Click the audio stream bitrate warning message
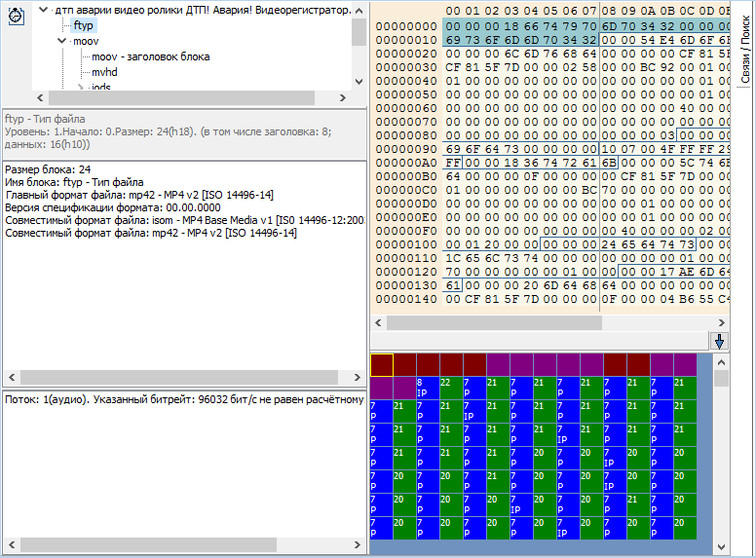The width and height of the screenshot is (756, 558). click(x=185, y=399)
